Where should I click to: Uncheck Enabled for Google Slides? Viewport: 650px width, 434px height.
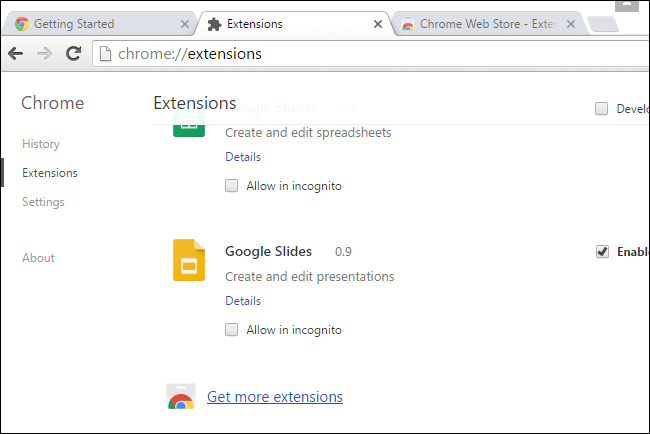click(602, 252)
